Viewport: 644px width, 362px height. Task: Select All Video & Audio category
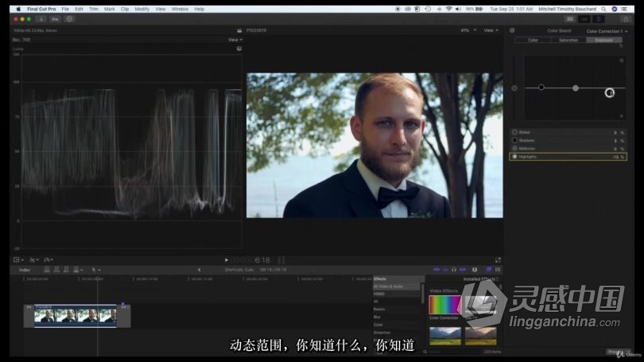[x=397, y=286]
